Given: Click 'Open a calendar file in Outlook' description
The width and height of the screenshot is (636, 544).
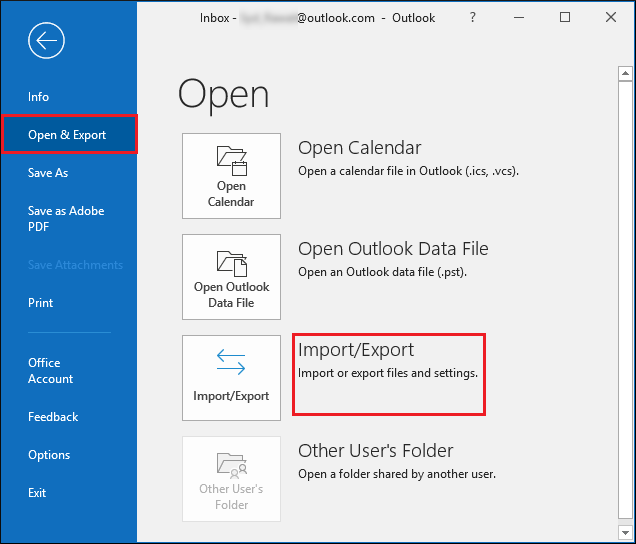Looking at the screenshot, I should point(408,171).
